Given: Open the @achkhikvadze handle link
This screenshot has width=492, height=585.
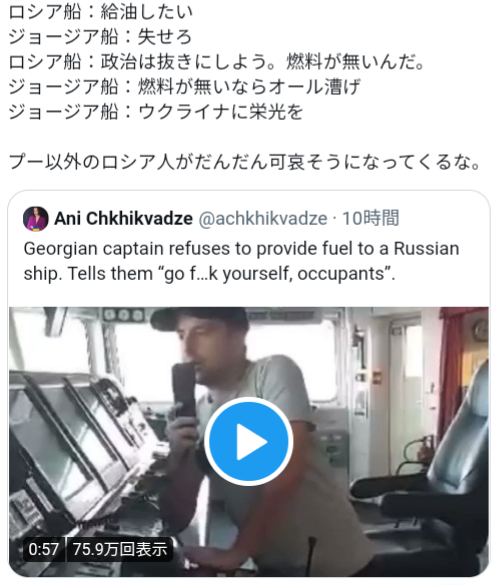Looking at the screenshot, I should pos(263,219).
